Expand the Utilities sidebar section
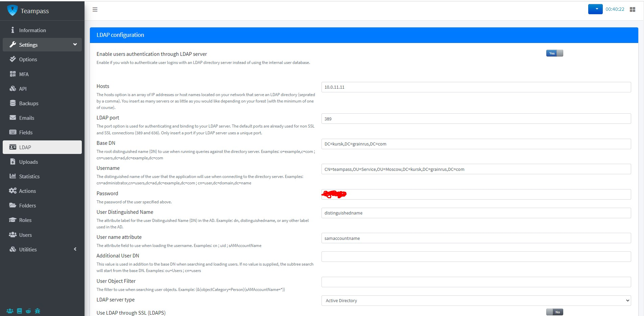644x316 pixels. click(28, 249)
